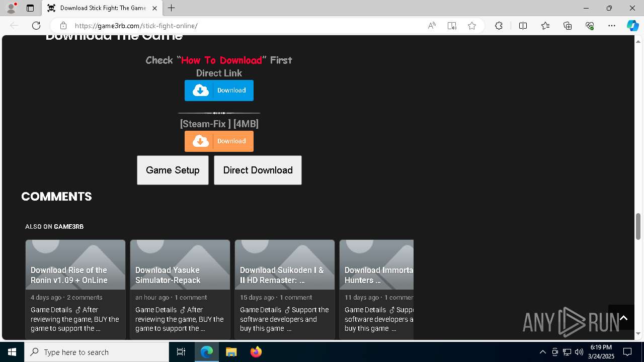The height and width of the screenshot is (362, 644).
Task: Click the address bar URL
Action: point(136,26)
